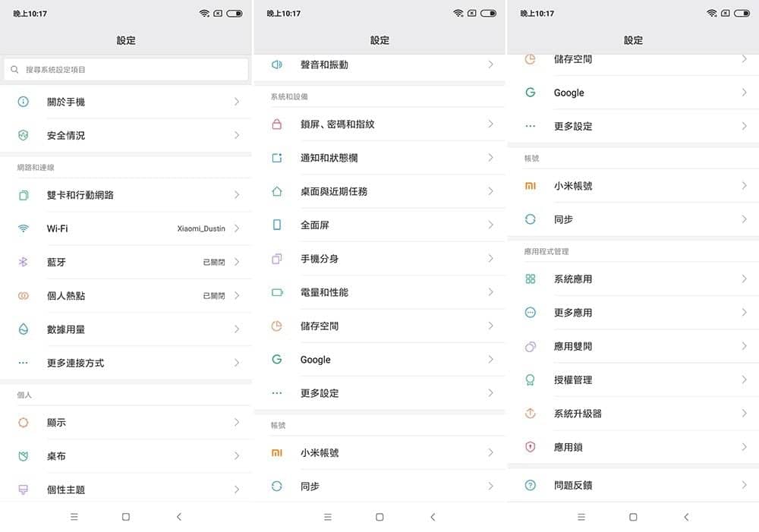
Task: Tap the Bluetooth icon
Action: [x=24, y=262]
